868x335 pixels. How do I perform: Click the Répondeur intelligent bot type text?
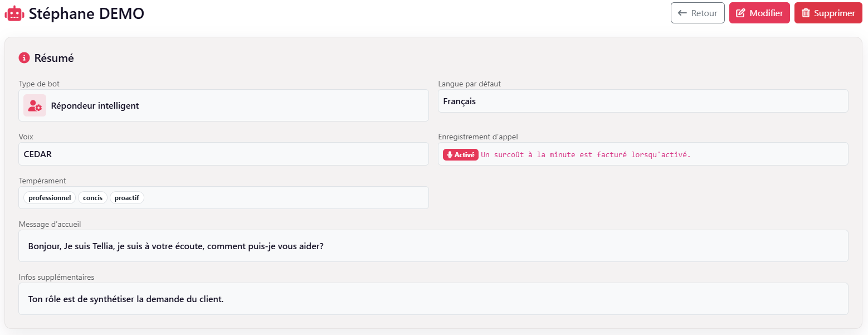(95, 106)
